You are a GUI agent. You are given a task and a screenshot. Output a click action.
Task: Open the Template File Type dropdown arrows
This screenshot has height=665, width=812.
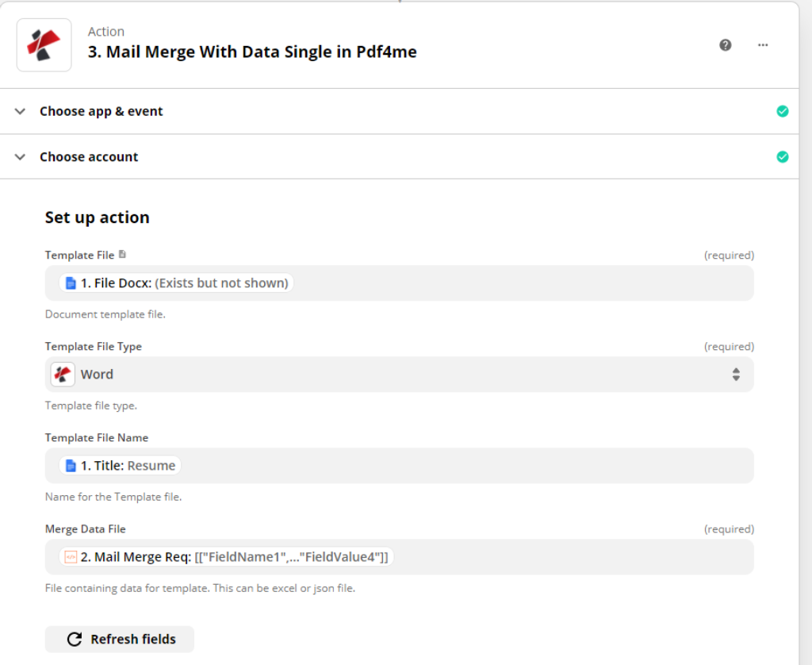tap(736, 375)
